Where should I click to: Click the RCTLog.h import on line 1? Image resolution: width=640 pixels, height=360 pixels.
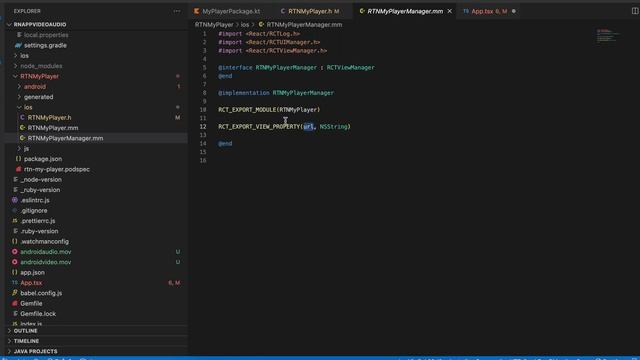tap(273, 33)
